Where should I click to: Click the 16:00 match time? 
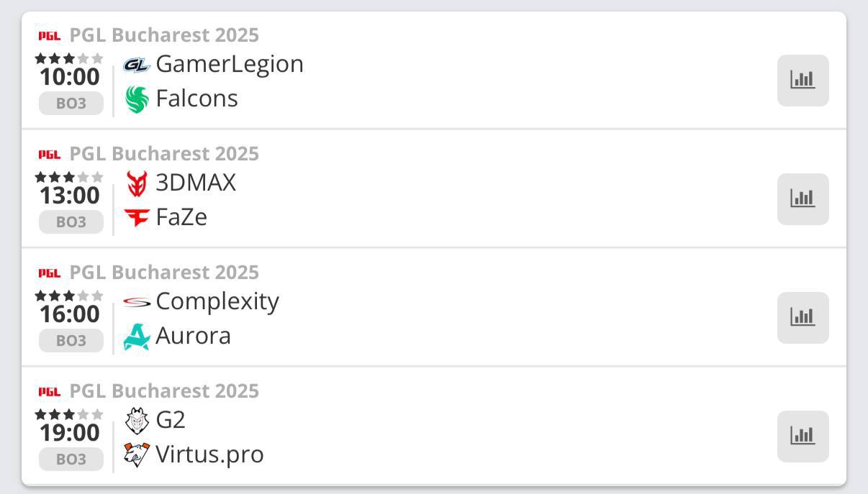click(70, 314)
